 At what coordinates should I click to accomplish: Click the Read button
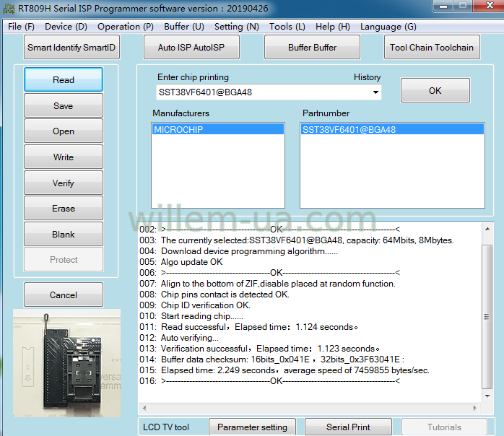click(64, 79)
